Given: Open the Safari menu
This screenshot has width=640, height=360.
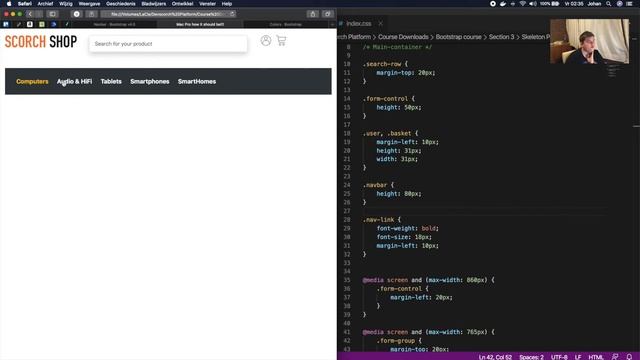Looking at the screenshot, I should tap(24, 4).
